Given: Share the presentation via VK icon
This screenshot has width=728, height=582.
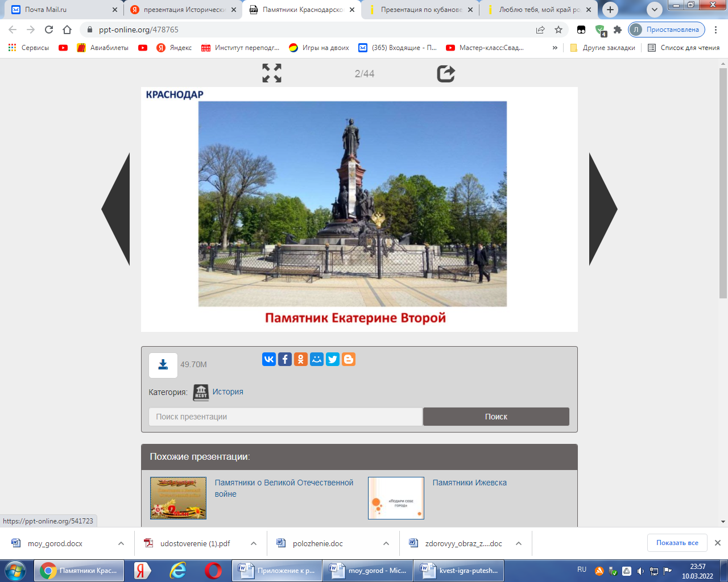Looking at the screenshot, I should coord(269,359).
